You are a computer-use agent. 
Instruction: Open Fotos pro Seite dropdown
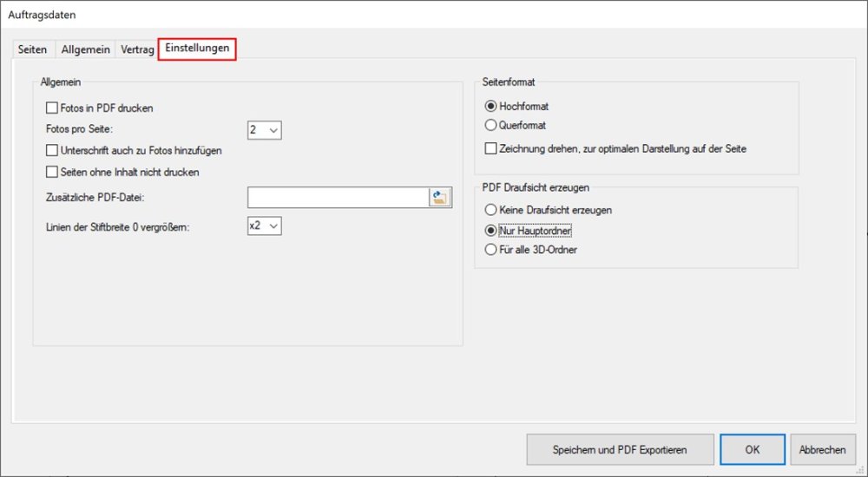click(x=265, y=130)
